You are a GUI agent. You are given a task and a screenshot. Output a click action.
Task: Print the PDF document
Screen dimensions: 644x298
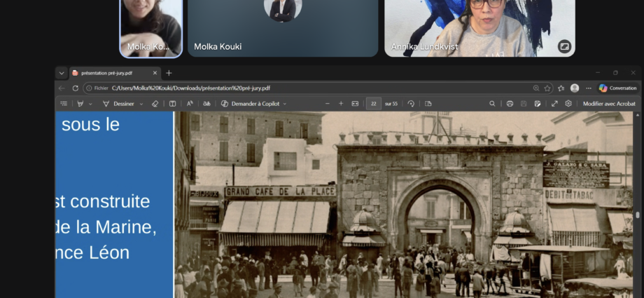click(510, 104)
